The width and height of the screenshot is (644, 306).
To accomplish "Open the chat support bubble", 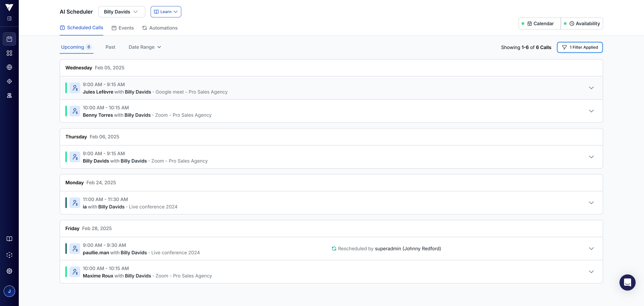I will point(627,282).
